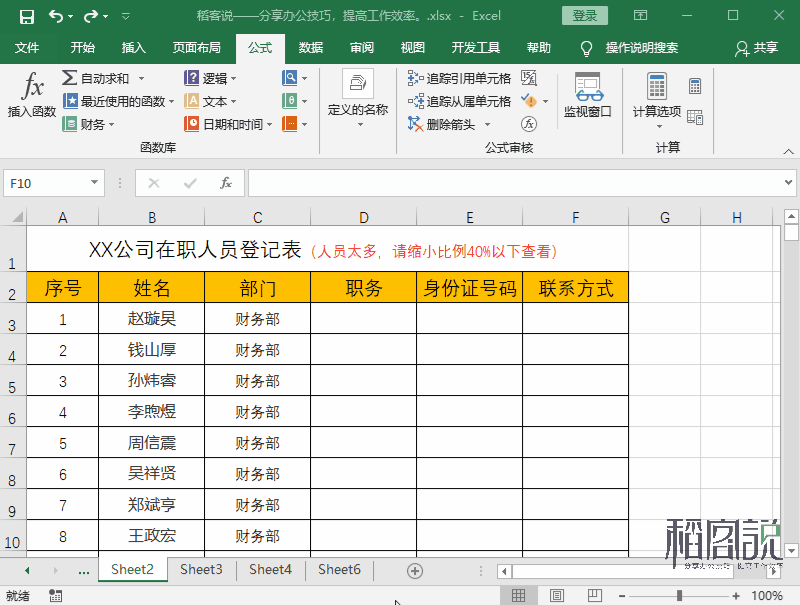This screenshot has width=800, height=605.
Task: Click Calculate Now icon
Action: (695, 86)
